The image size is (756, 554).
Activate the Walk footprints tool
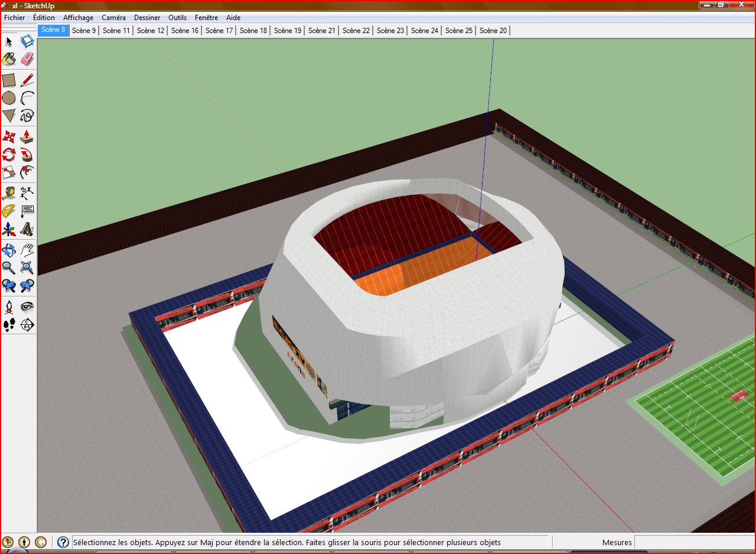9,325
